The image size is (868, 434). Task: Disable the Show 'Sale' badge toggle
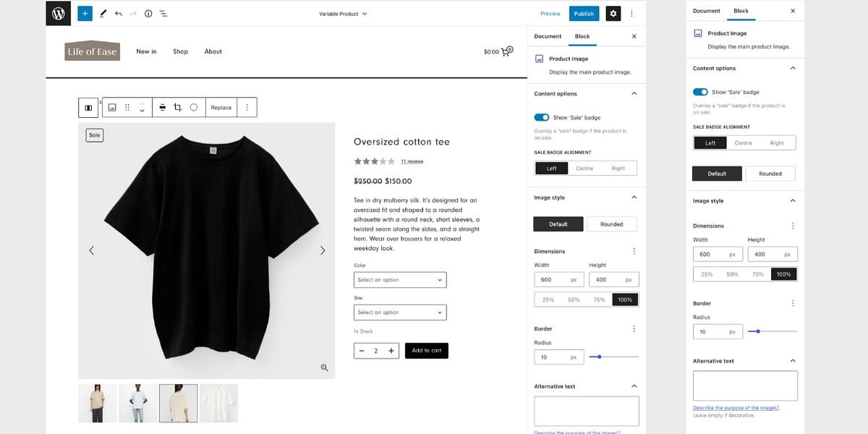point(542,116)
